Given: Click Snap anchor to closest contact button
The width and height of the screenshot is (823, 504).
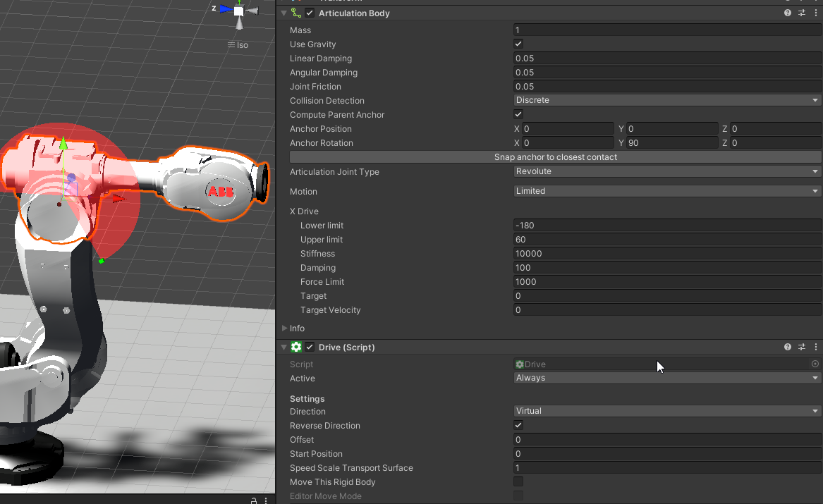Looking at the screenshot, I should coord(555,157).
